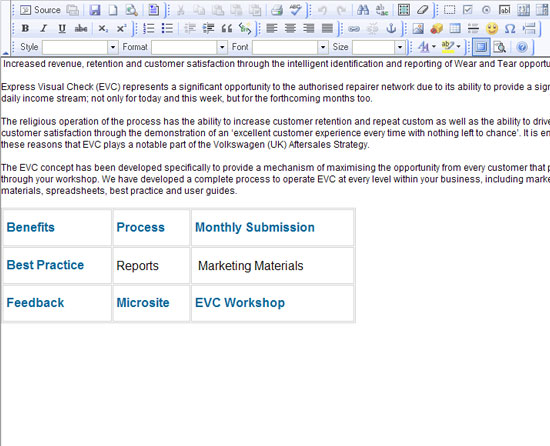Insert special character Omega symbol
This screenshot has width=550, height=446.
[510, 28]
